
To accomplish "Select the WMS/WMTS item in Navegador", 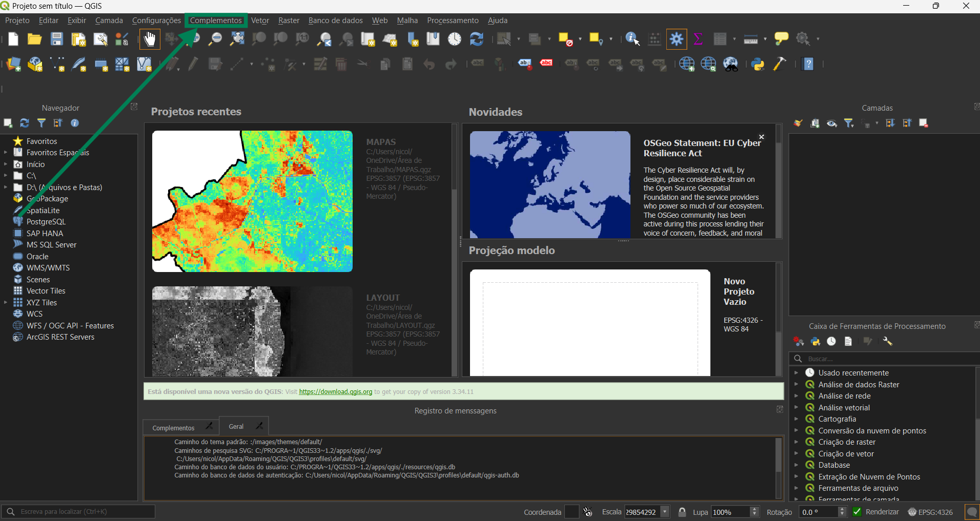I will tap(48, 268).
